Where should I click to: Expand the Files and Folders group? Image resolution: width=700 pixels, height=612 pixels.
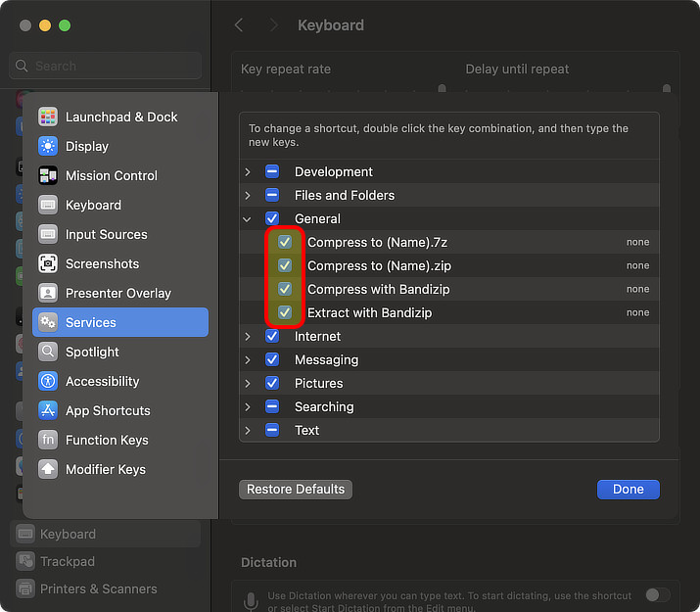[x=248, y=195]
